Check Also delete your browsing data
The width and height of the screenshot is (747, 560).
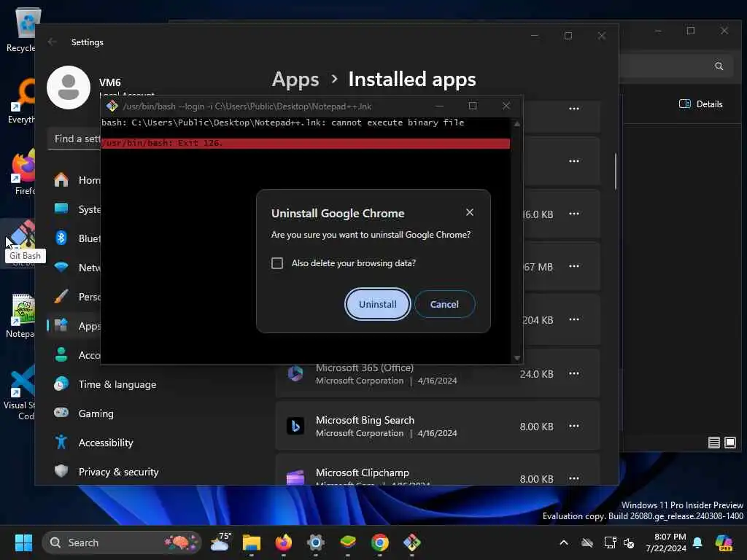click(276, 263)
